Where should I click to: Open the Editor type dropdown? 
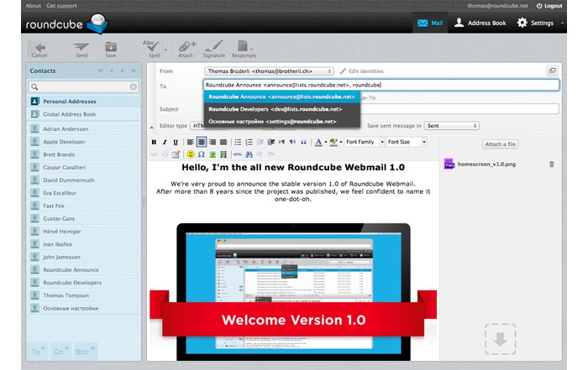[197, 126]
